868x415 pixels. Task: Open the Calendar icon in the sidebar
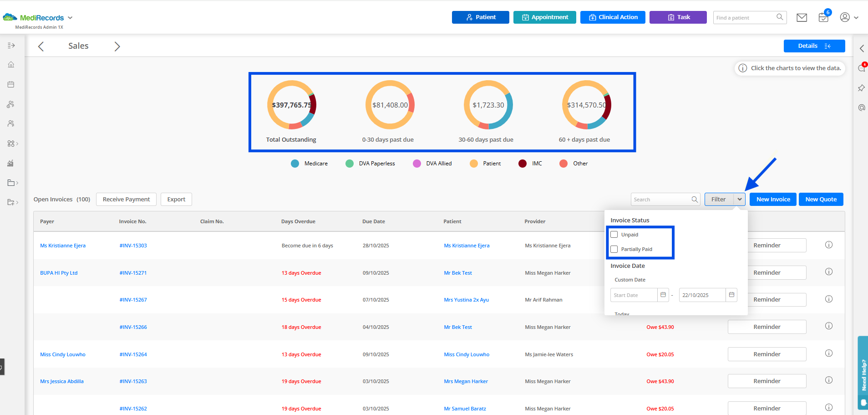[11, 84]
